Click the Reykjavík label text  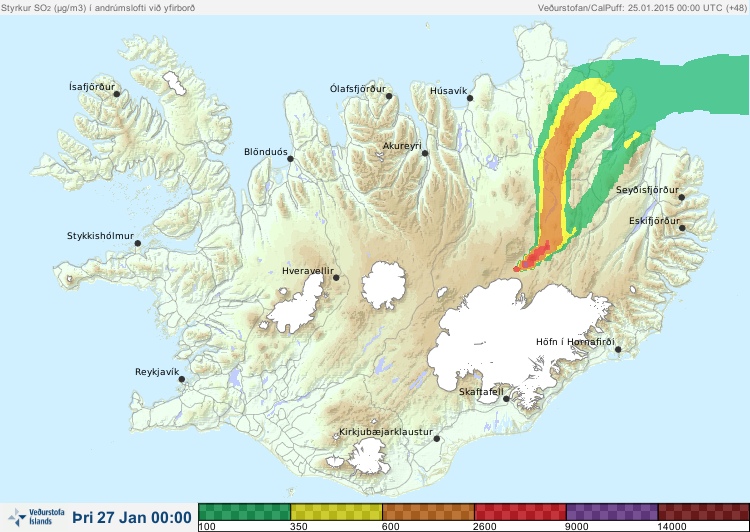157,372
